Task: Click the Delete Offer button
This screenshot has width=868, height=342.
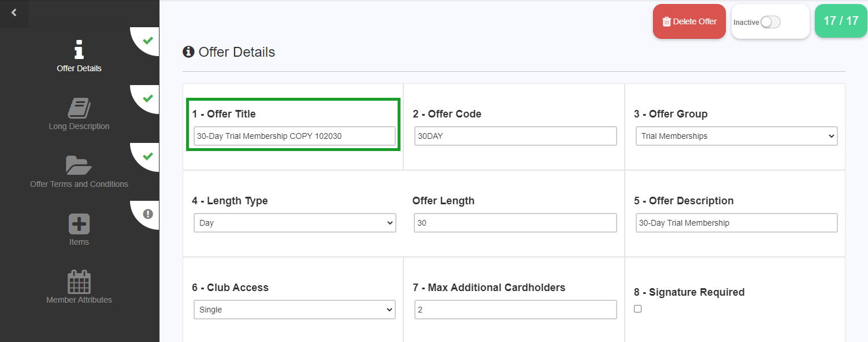Action: point(689,21)
